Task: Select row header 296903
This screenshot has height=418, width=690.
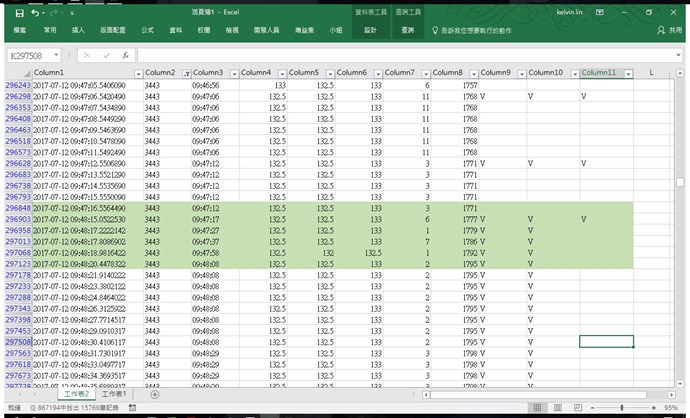Action: click(17, 219)
